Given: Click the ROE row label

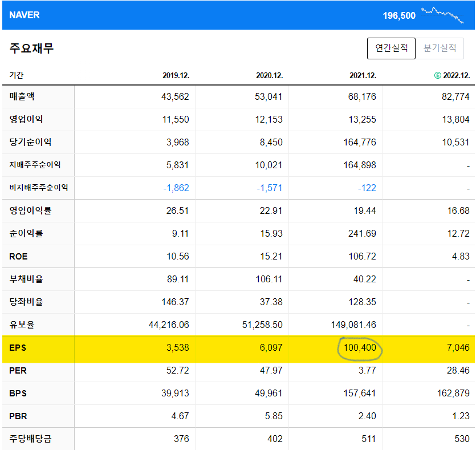Looking at the screenshot, I should point(18,256).
